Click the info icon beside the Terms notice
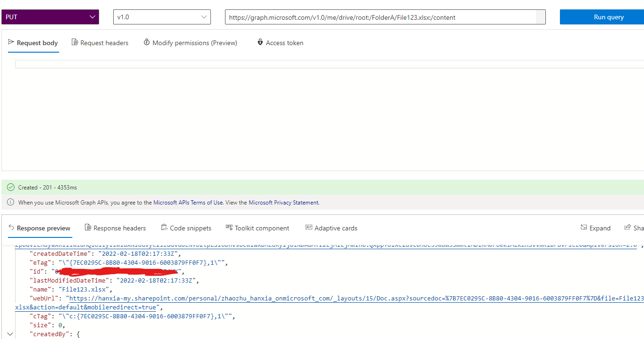Screen dimensions: 644x339 [11, 203]
